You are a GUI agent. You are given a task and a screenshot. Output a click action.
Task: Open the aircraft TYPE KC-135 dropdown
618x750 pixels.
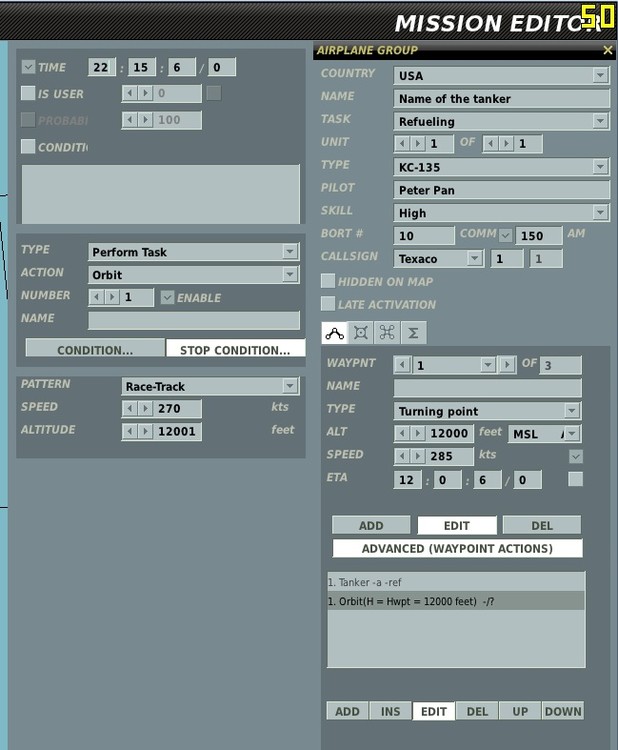pyautogui.click(x=600, y=166)
